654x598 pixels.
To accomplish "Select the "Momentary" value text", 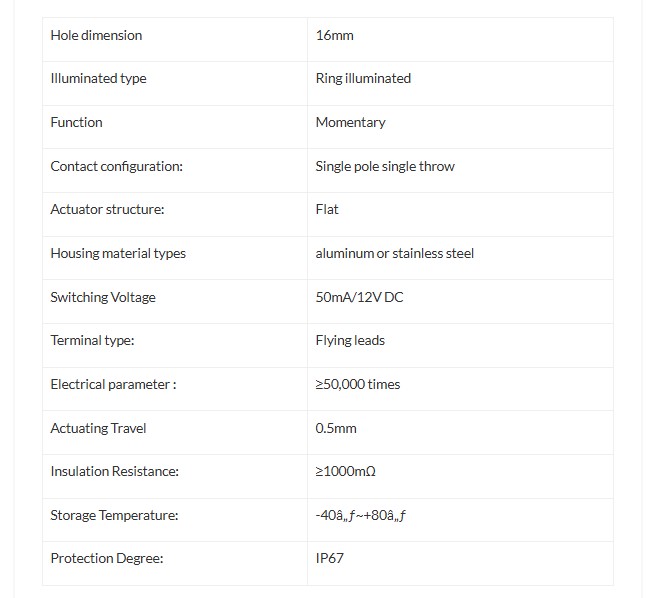I will [350, 122].
